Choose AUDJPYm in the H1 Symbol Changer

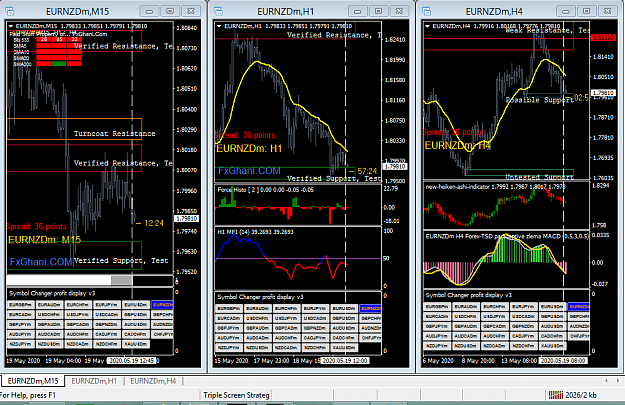(229, 338)
